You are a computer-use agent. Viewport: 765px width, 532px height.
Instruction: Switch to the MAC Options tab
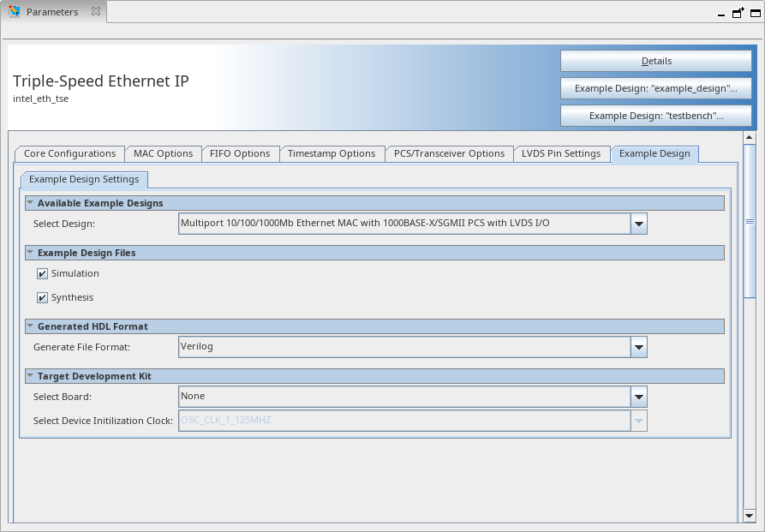pyautogui.click(x=163, y=153)
